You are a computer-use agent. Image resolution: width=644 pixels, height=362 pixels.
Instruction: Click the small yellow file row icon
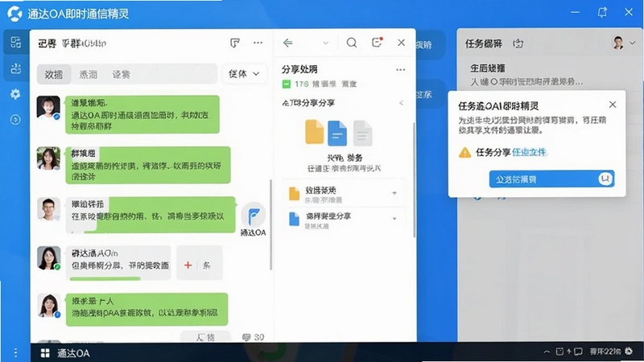[x=294, y=194]
